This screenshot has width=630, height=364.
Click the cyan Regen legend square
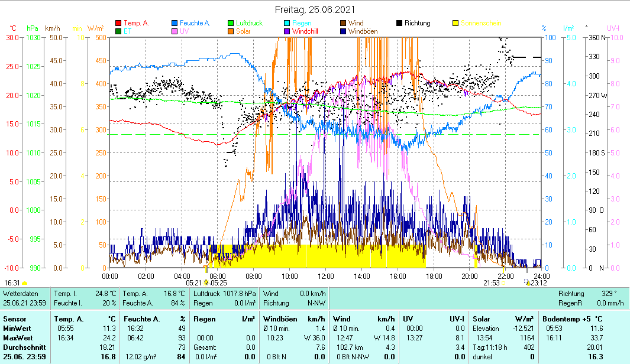pyautogui.click(x=287, y=23)
